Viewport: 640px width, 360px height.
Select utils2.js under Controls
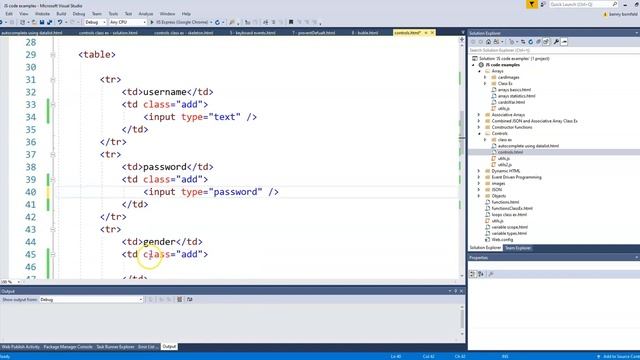click(504, 165)
